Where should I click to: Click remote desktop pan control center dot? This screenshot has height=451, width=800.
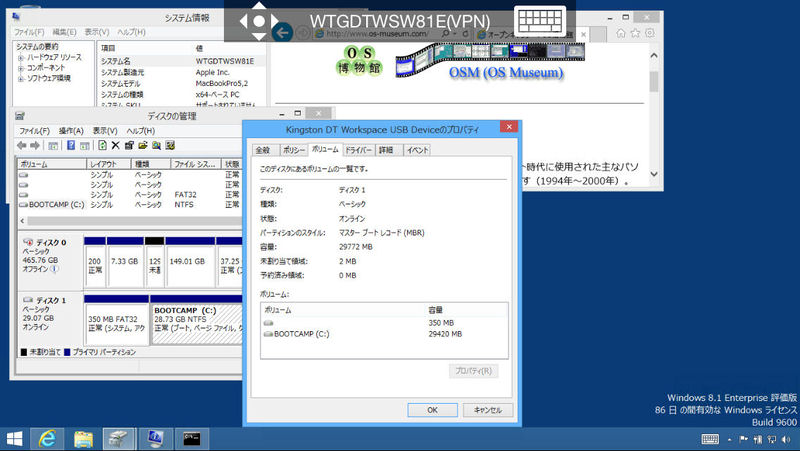click(259, 21)
